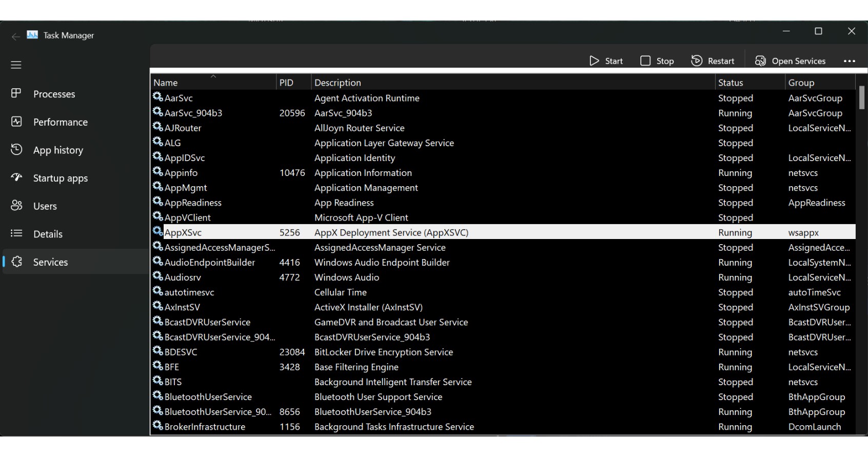Sort by Group column header
This screenshot has width=868, height=457.
(x=820, y=83)
